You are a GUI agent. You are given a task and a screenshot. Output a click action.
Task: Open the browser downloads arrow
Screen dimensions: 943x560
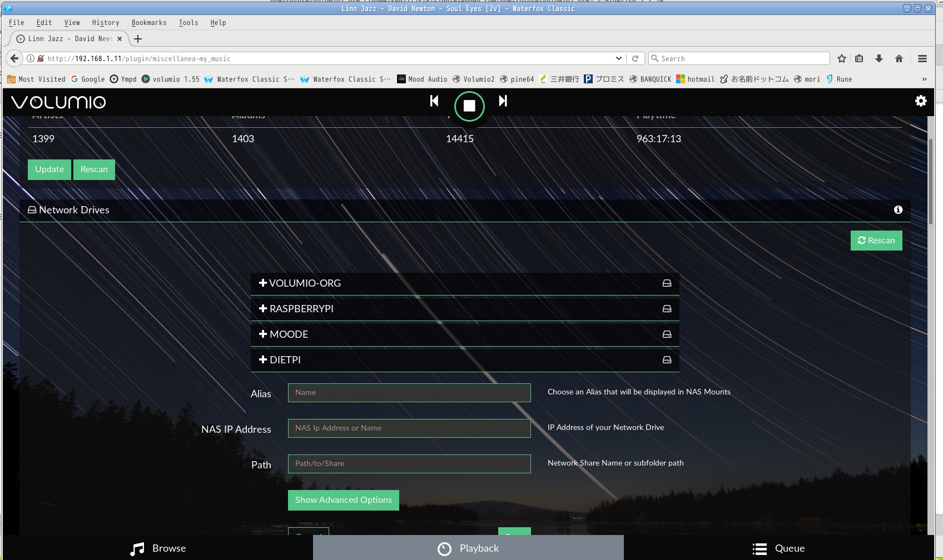[x=879, y=59]
